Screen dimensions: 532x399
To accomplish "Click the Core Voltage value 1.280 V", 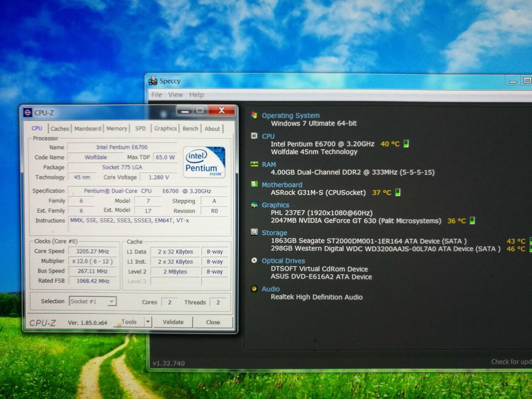I will pos(159,177).
